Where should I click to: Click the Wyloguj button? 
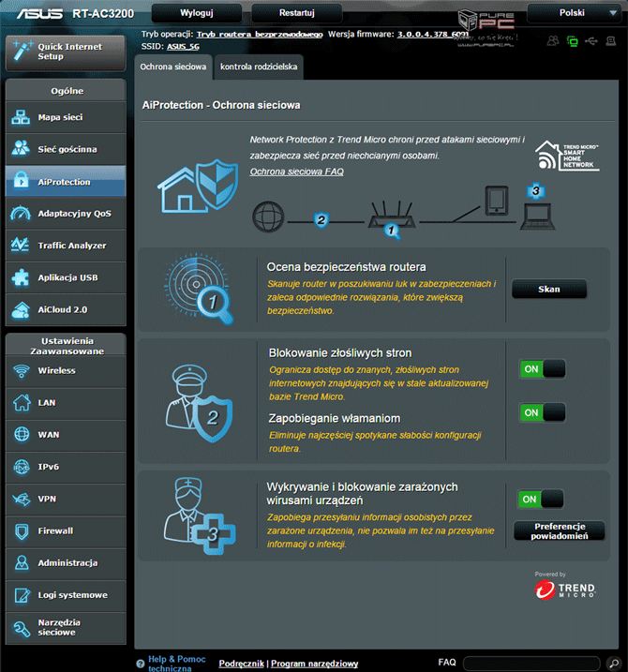click(196, 13)
